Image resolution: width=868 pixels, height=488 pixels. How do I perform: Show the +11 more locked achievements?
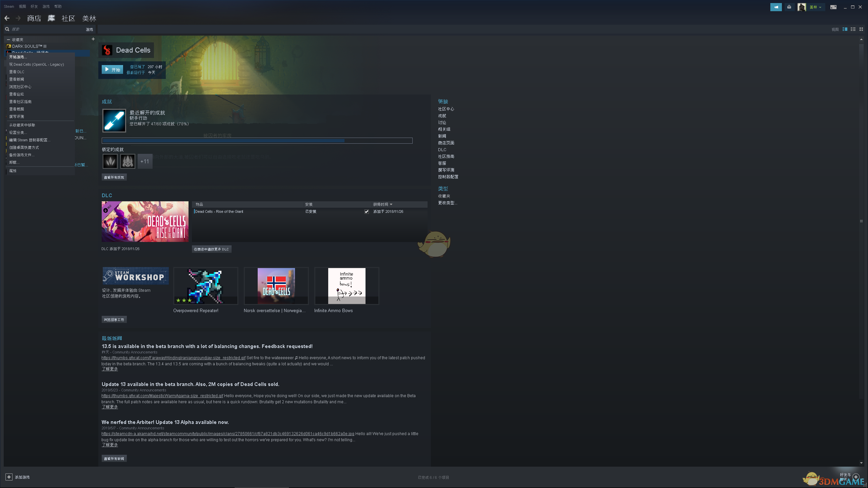tap(145, 161)
